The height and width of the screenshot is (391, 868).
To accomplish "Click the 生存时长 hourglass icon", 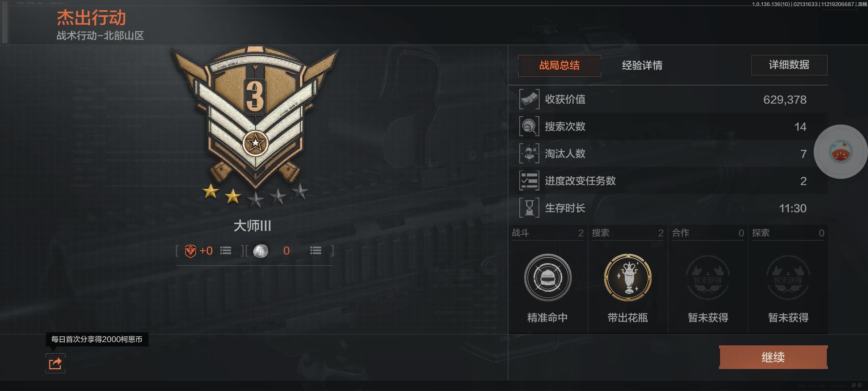I will coord(529,208).
